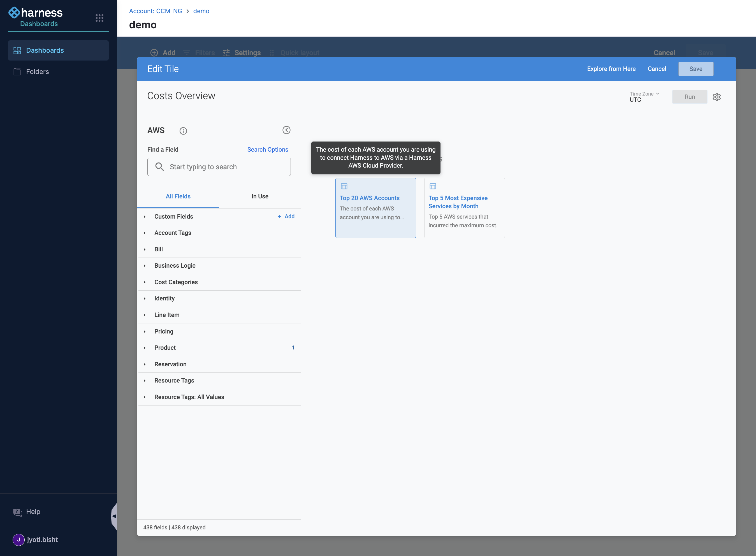Click the Run button
756x556 pixels.
690,97
